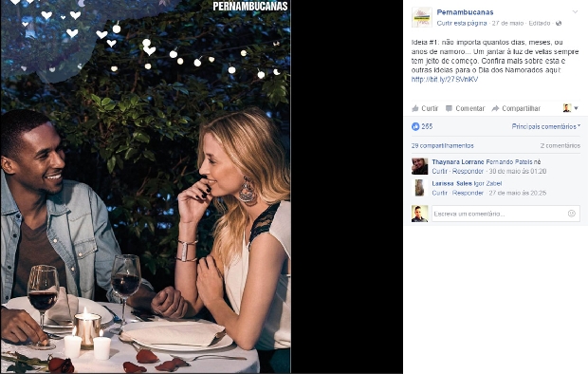Like Larissa Sales' comment with Curtir

[439, 193]
